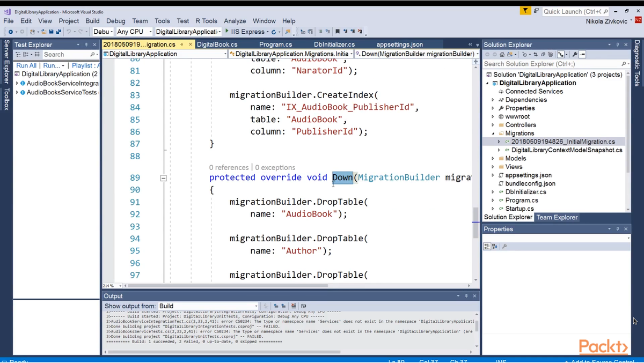Click the Save toolbar icon
This screenshot has height=363, width=644.
(51, 32)
